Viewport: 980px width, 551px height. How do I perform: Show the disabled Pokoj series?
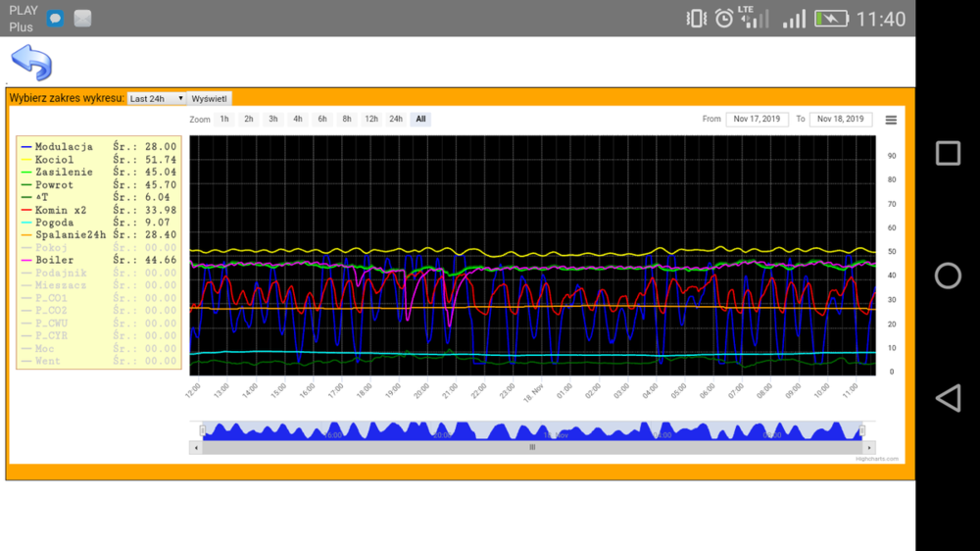[x=51, y=248]
